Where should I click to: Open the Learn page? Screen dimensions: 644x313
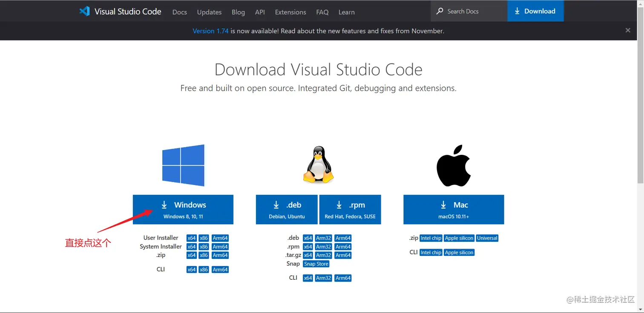pos(347,12)
